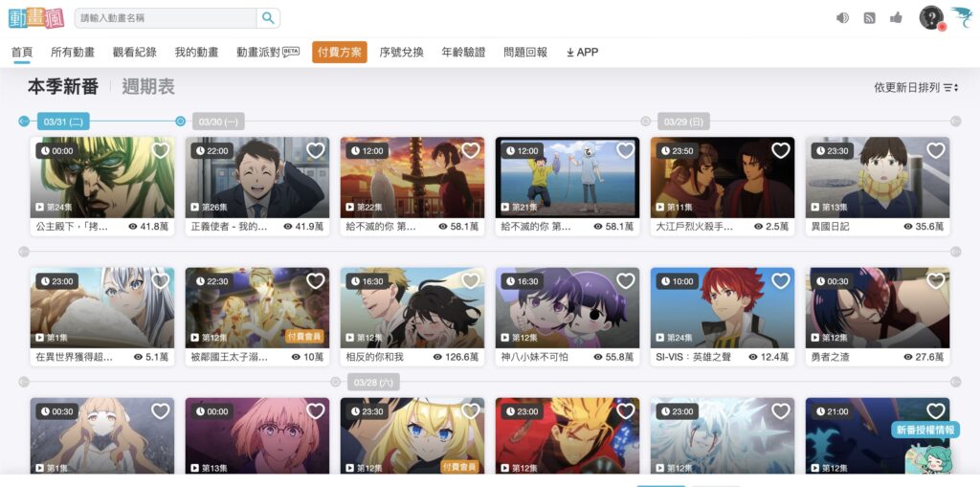Click the speaker announcement icon
This screenshot has height=487, width=980.
coord(842,18)
